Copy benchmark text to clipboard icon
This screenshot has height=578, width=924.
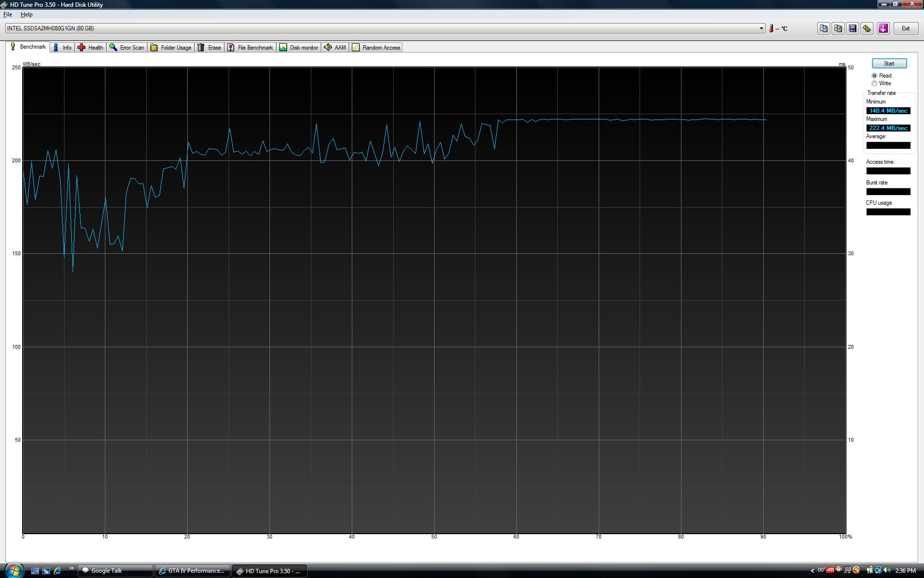[823, 28]
